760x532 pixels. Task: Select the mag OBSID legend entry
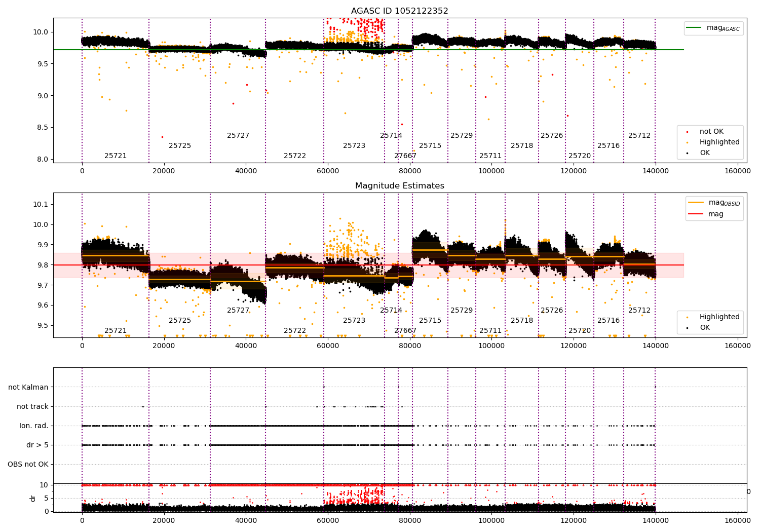(x=714, y=203)
